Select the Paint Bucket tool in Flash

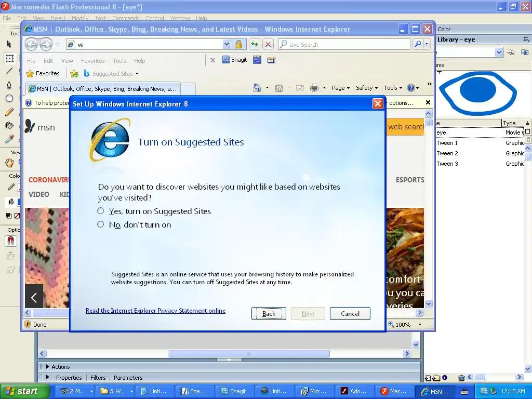(9, 125)
